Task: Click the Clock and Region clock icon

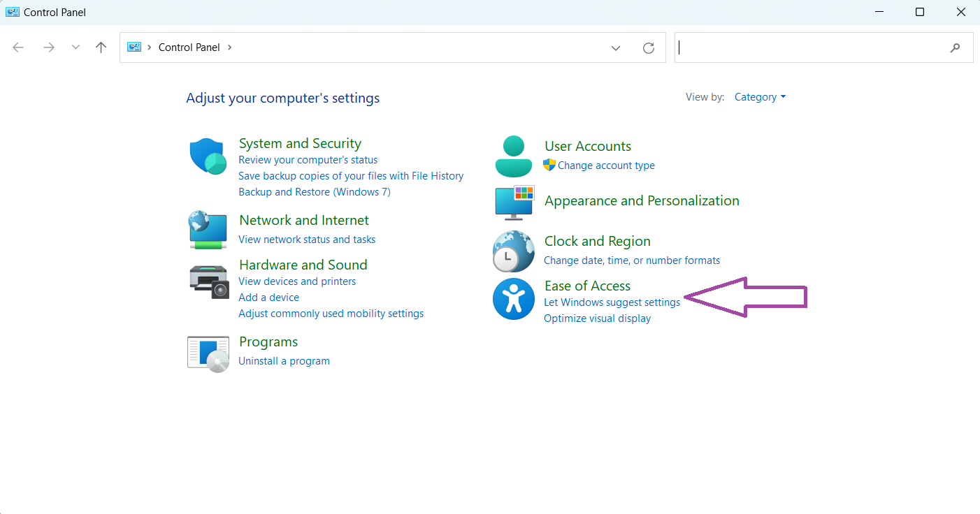Action: coord(514,251)
